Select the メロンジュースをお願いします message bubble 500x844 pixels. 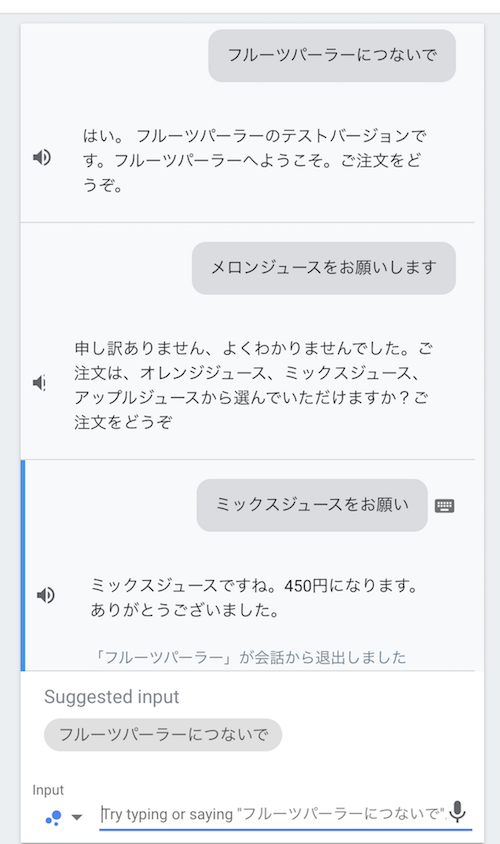coord(324,268)
